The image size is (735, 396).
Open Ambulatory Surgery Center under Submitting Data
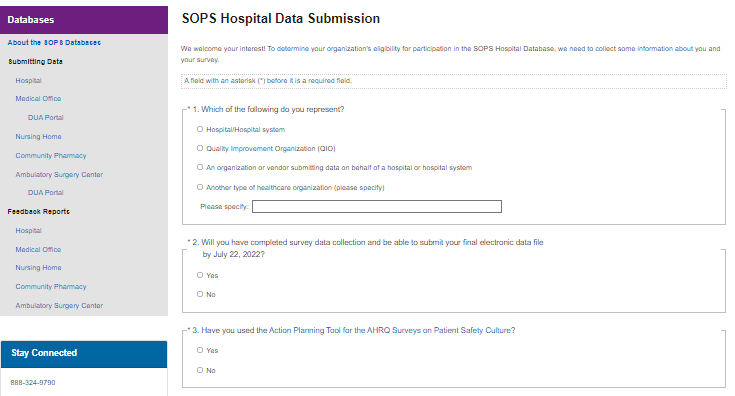coord(59,174)
